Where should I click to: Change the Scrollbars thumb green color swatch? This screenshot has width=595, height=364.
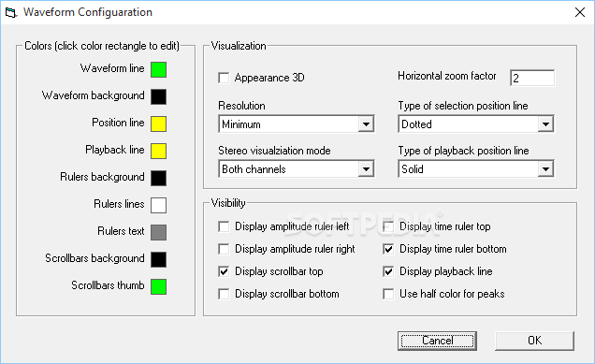159,286
